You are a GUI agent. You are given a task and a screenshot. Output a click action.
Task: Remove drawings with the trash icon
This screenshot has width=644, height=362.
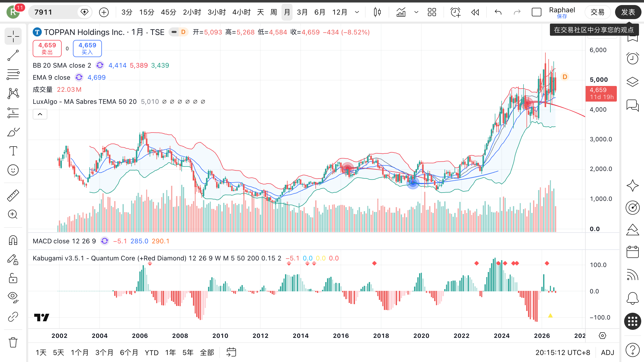[x=13, y=342]
